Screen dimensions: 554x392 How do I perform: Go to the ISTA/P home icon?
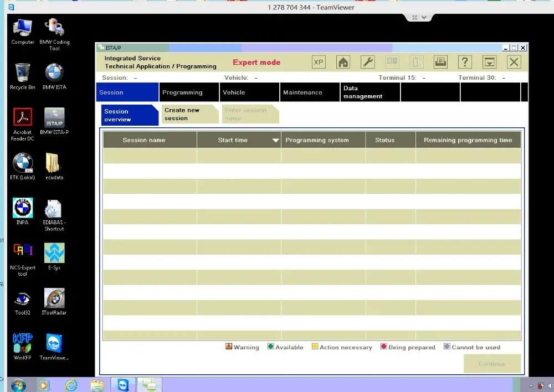click(x=343, y=62)
